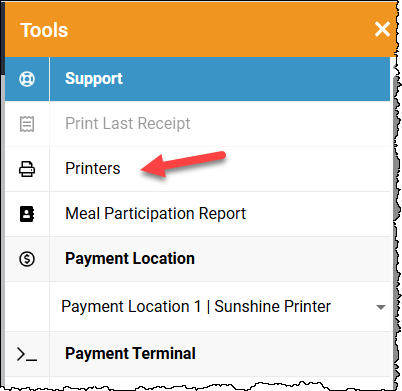Open the Printers option
The image size is (402, 391).
pyautogui.click(x=197, y=169)
